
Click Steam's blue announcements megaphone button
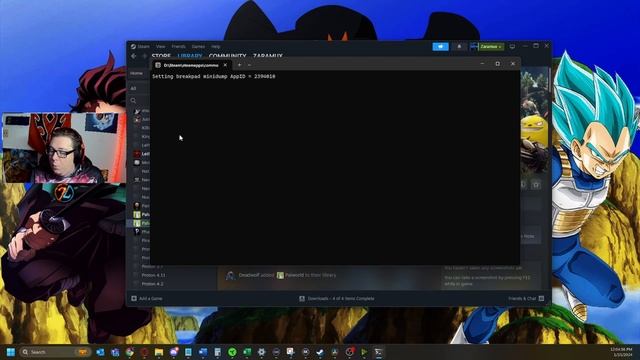440,47
